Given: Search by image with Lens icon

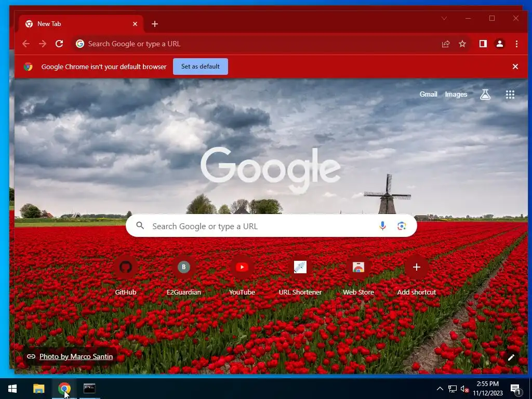Looking at the screenshot, I should [402, 226].
